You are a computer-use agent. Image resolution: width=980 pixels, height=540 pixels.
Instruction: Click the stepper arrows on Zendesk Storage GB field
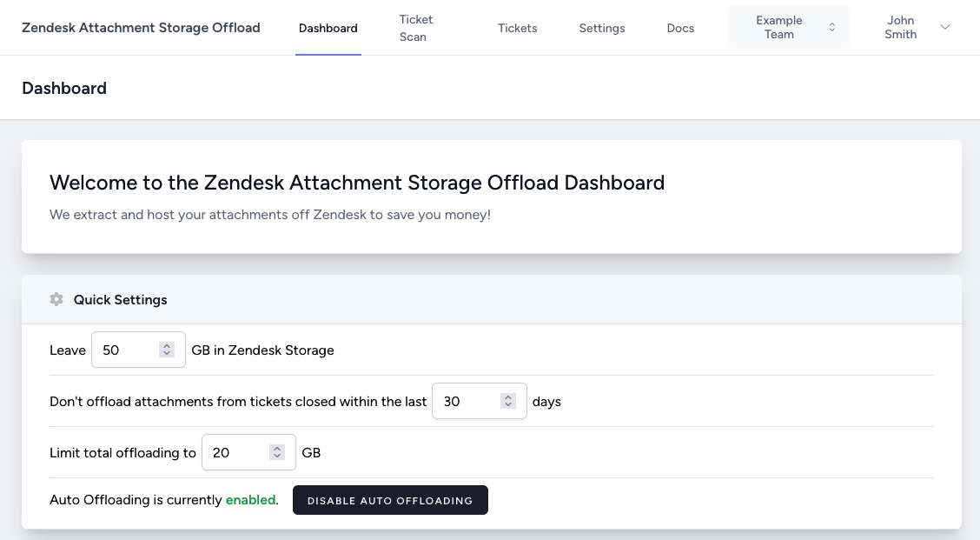point(166,350)
